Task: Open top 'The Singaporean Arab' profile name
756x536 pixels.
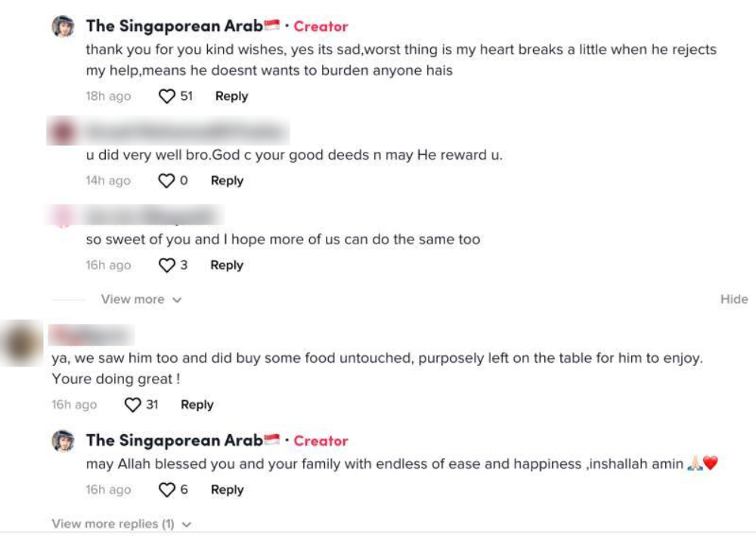Action: tap(174, 26)
